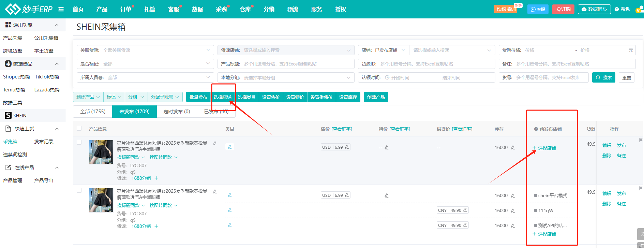The image size is (644, 248).
Task: Collapse the 快速上货 sidebar section
Action: (x=57, y=129)
